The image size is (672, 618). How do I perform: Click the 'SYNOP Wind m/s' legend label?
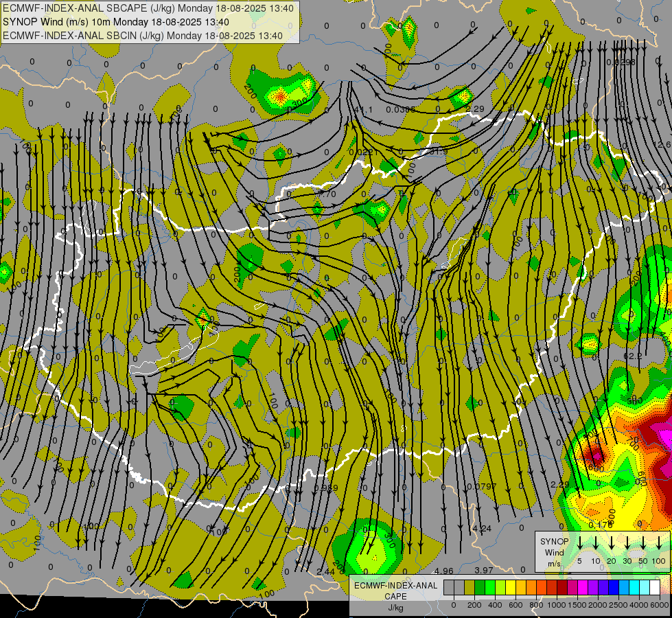[554, 552]
